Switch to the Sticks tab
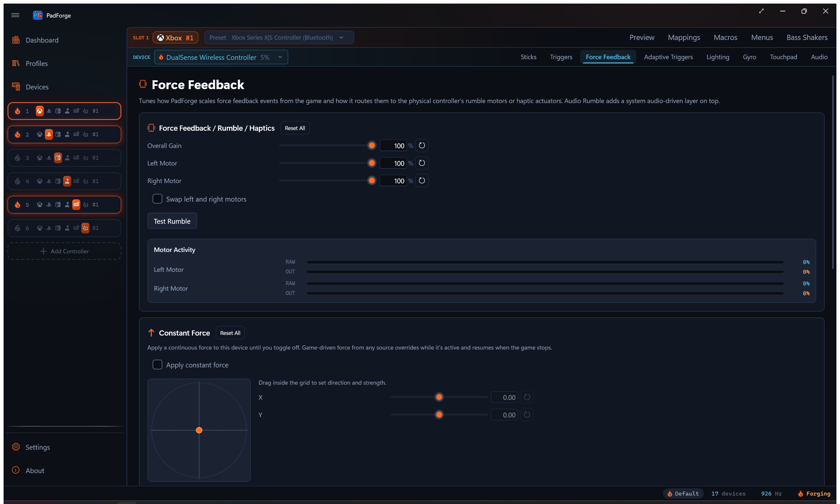 click(528, 57)
